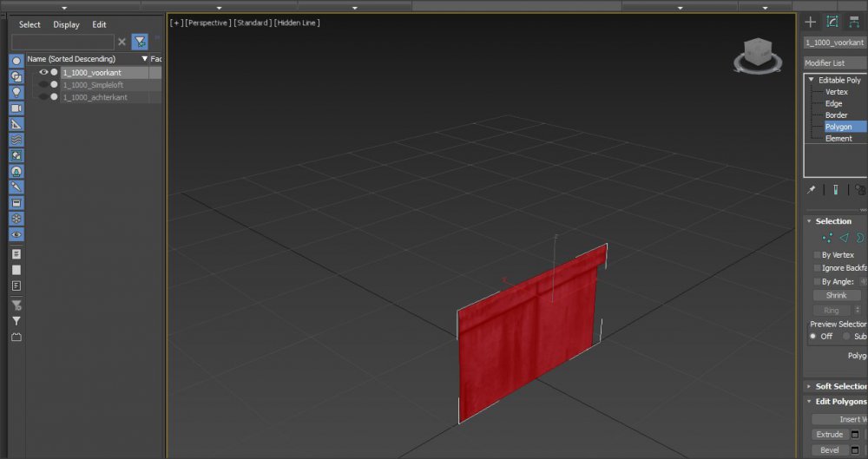The image size is (868, 459).
Task: Click the Extrude button
Action: click(829, 435)
